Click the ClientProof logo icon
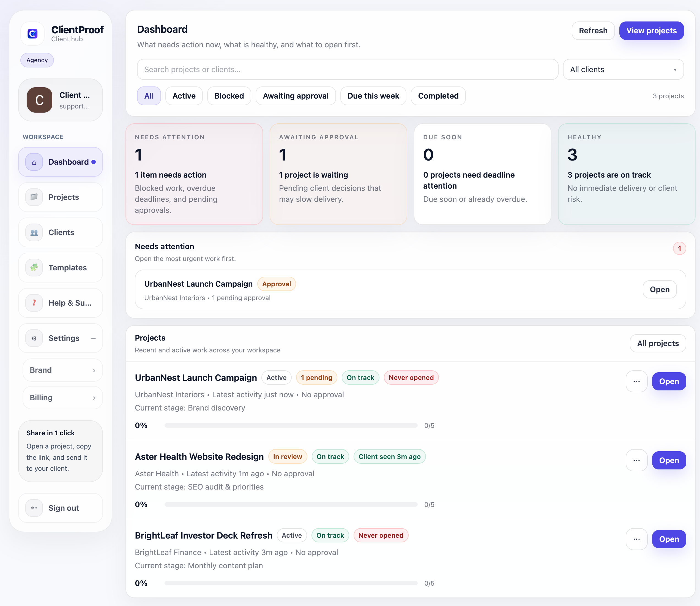This screenshot has width=700, height=606. pyautogui.click(x=32, y=34)
